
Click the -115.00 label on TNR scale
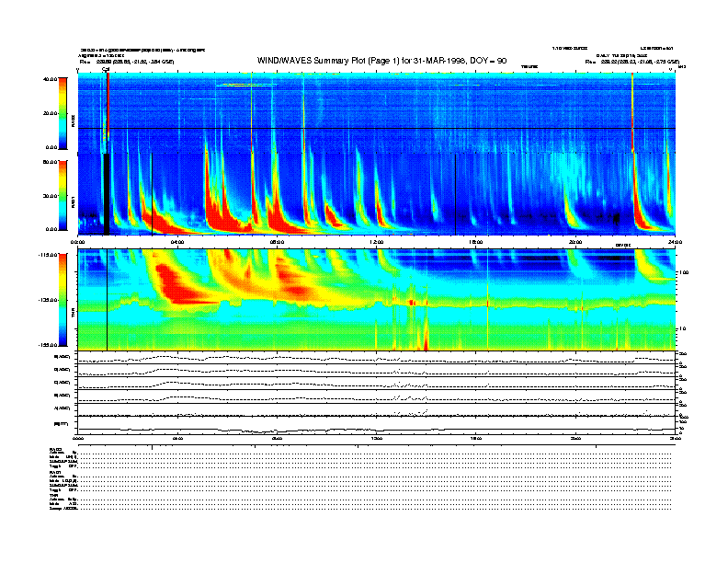49,255
